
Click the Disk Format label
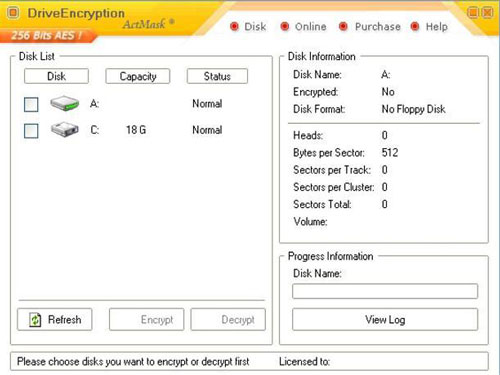tap(319, 109)
